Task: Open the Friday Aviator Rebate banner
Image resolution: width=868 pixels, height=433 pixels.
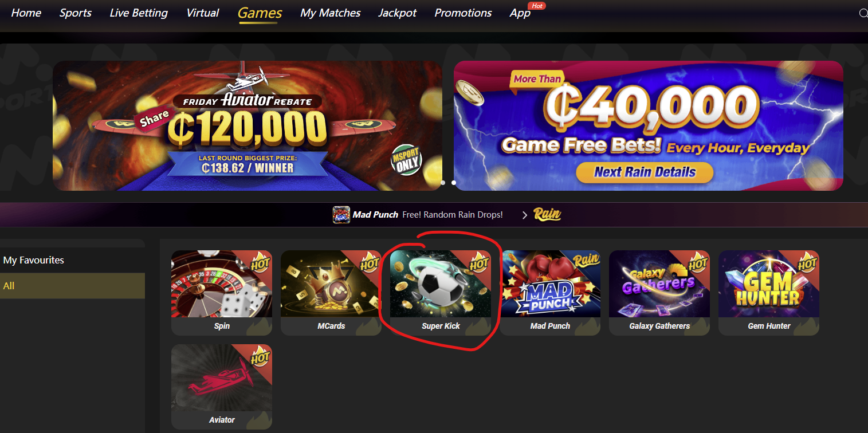Action: [x=248, y=126]
